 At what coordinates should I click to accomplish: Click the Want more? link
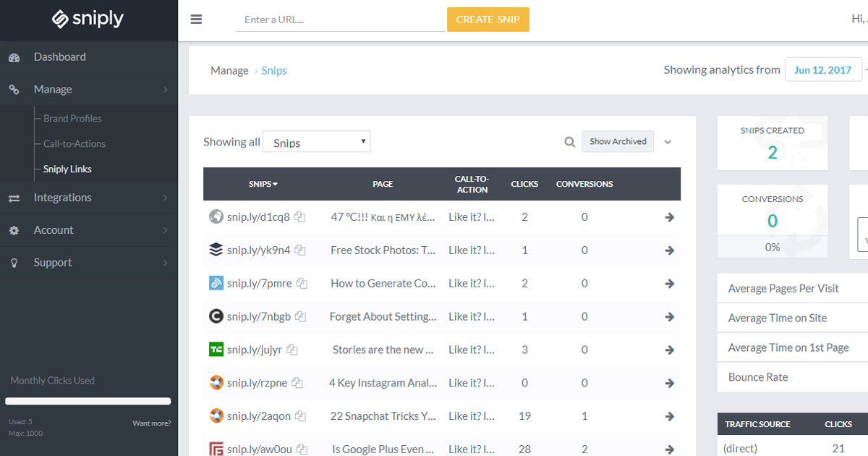[152, 423]
